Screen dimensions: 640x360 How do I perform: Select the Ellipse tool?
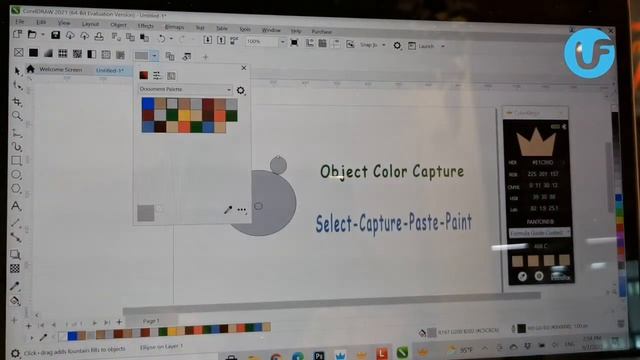click(16, 175)
